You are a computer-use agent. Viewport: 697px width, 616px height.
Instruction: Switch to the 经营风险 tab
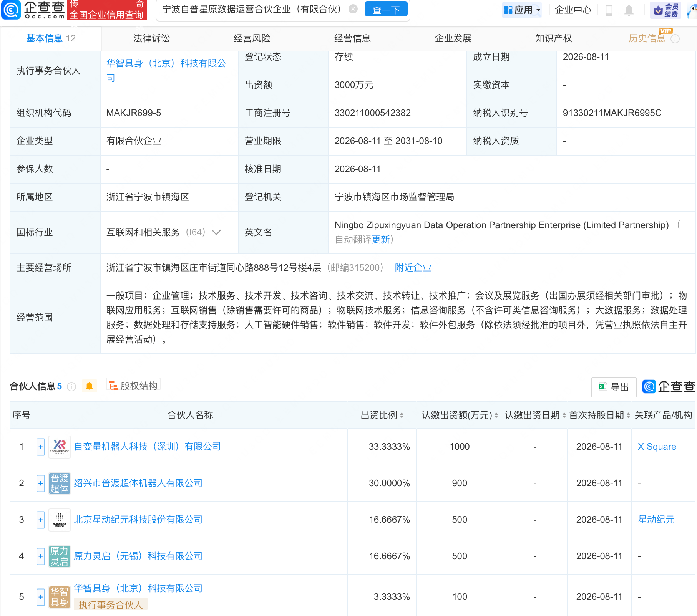click(x=252, y=38)
